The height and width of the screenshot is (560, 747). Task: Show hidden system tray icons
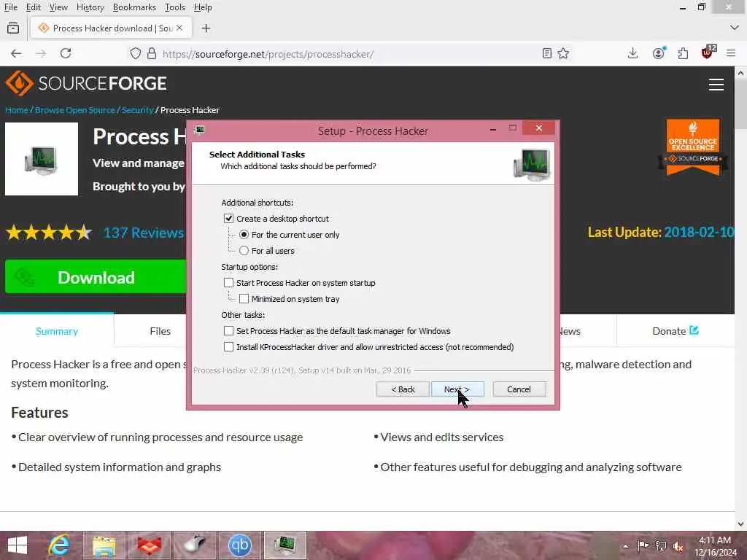625,546
